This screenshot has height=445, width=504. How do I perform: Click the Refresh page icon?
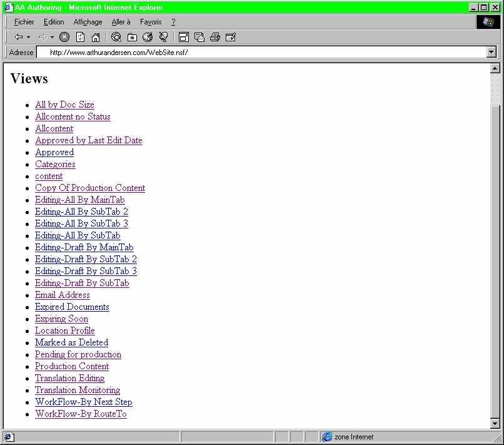(x=80, y=37)
